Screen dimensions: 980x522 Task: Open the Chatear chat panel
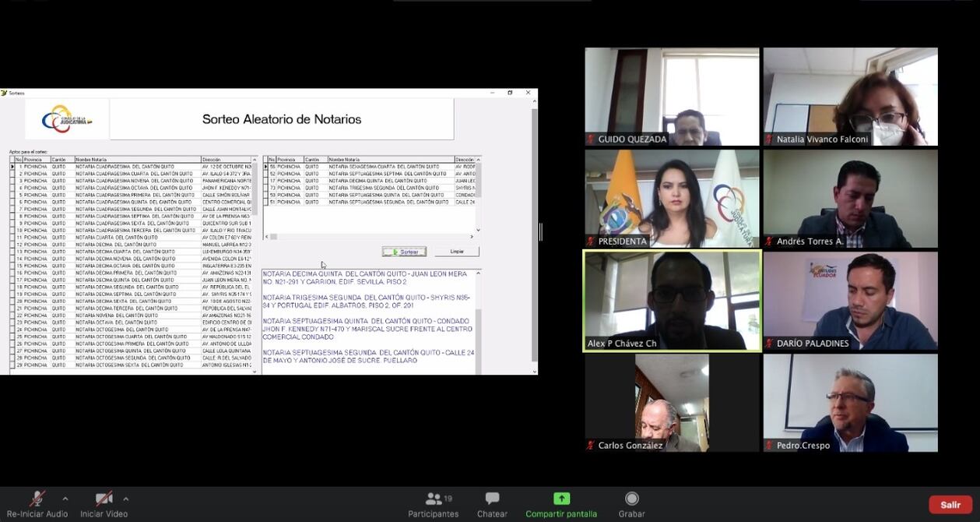492,499
